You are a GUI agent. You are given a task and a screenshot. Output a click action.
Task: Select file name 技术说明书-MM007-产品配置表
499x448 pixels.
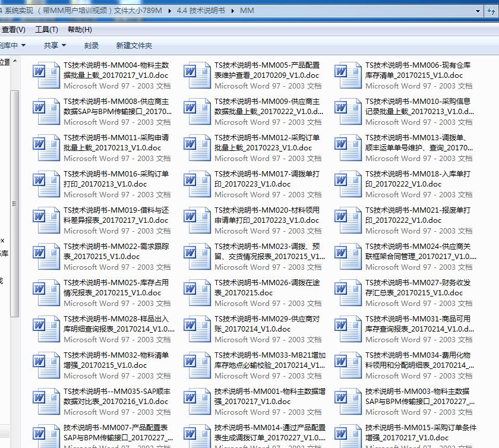pos(118,433)
